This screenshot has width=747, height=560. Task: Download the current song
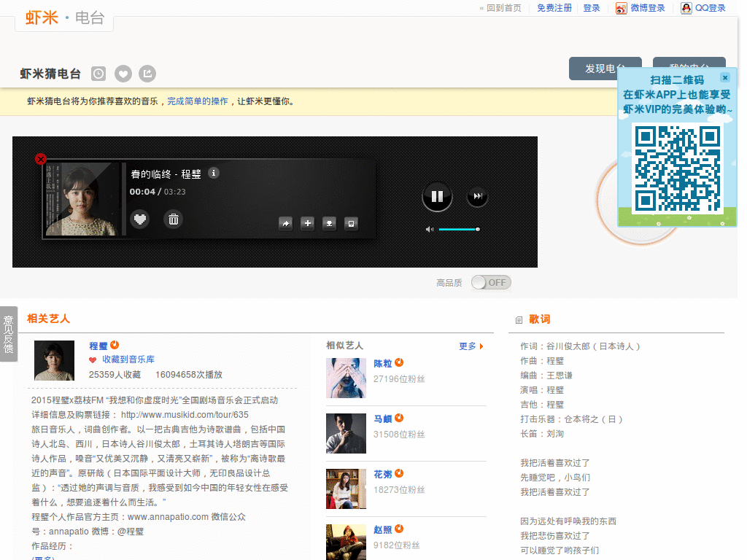[329, 223]
